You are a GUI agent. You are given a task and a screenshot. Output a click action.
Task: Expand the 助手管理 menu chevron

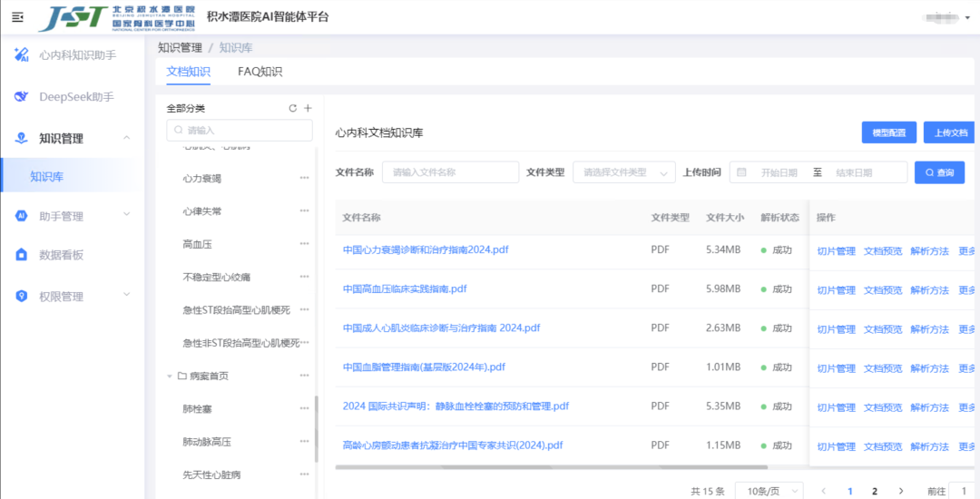click(127, 214)
